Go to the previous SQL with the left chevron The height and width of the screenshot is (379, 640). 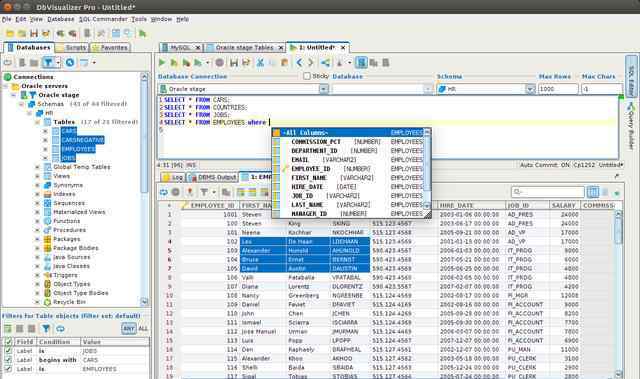pos(299,62)
